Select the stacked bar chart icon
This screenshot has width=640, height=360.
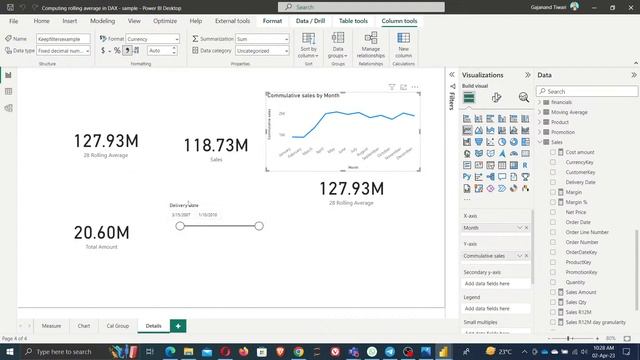467,119
